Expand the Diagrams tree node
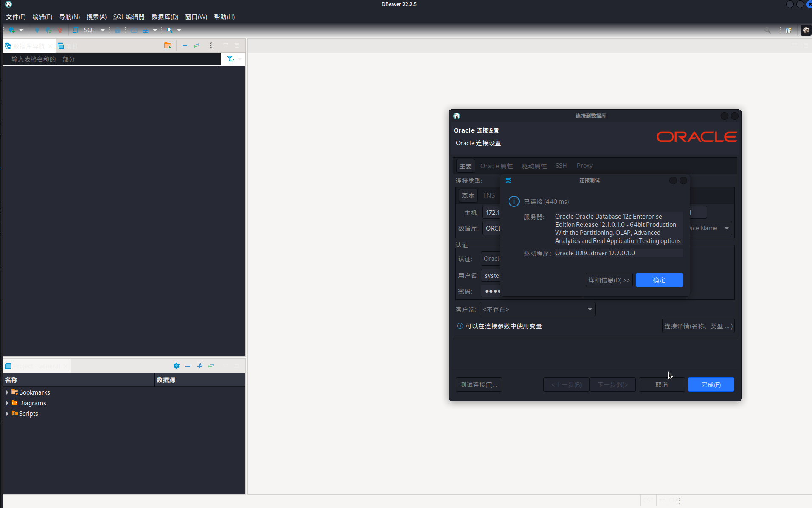 [7, 403]
